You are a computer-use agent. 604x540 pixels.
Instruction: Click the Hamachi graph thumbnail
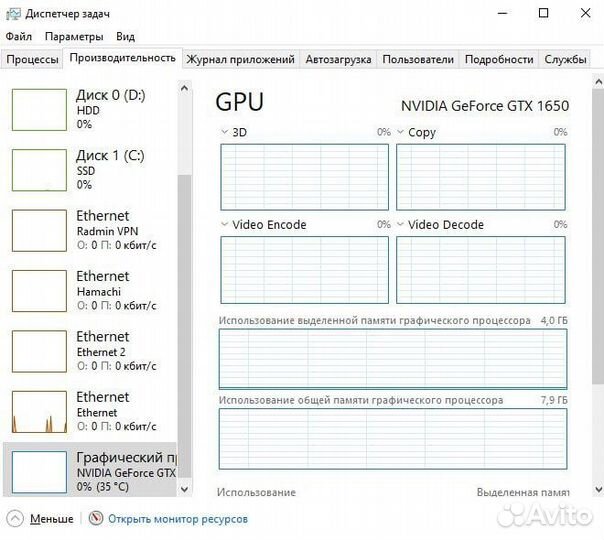(39, 291)
